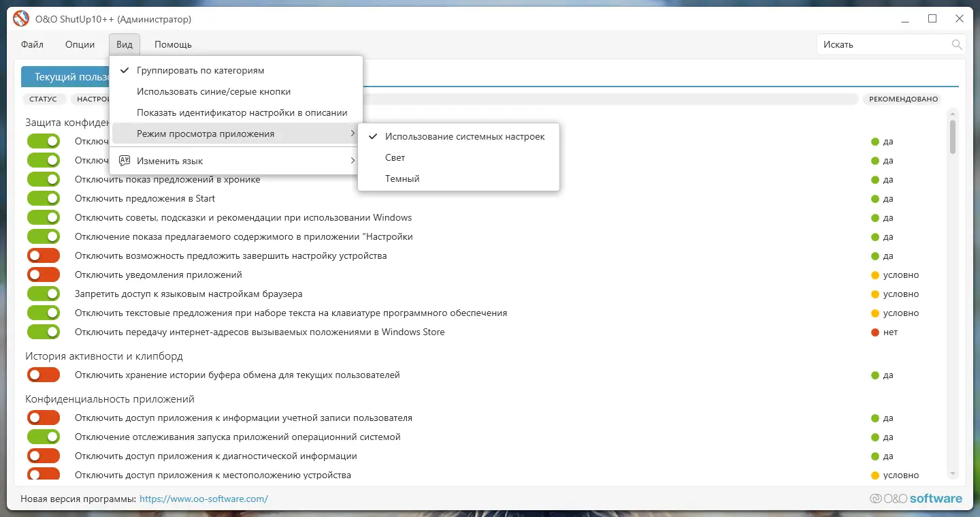Click the text Отключение отслеживания запуска приложений
The height and width of the screenshot is (517, 980).
238,437
